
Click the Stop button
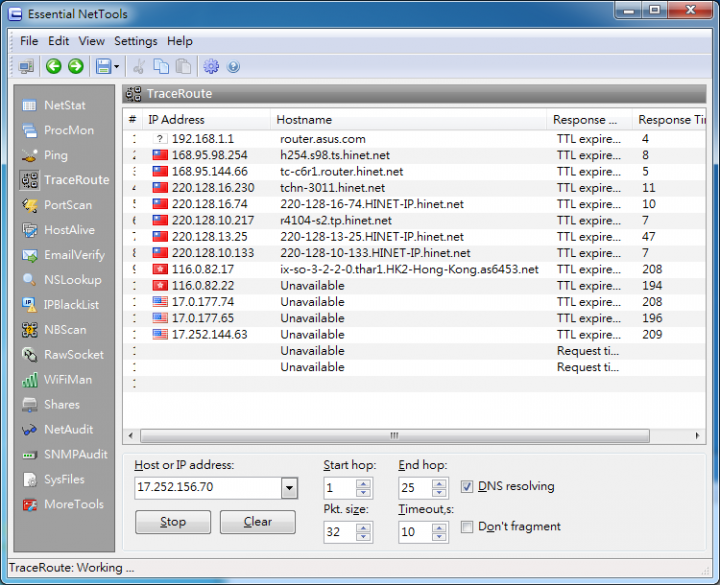tap(173, 522)
